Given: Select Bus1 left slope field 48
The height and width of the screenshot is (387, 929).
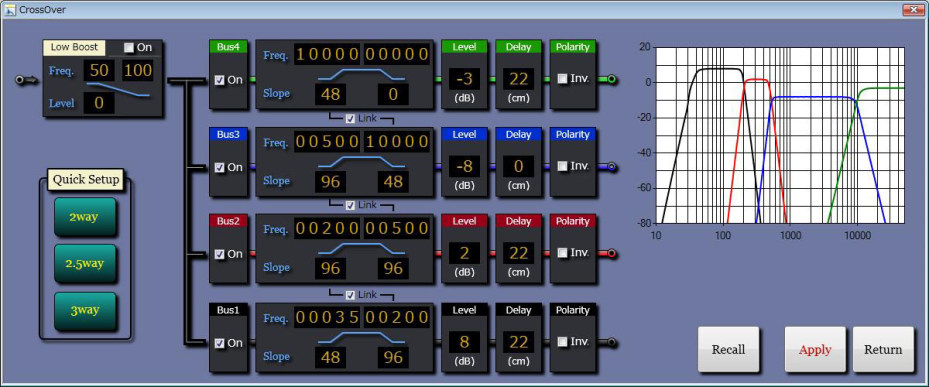Looking at the screenshot, I should [330, 357].
